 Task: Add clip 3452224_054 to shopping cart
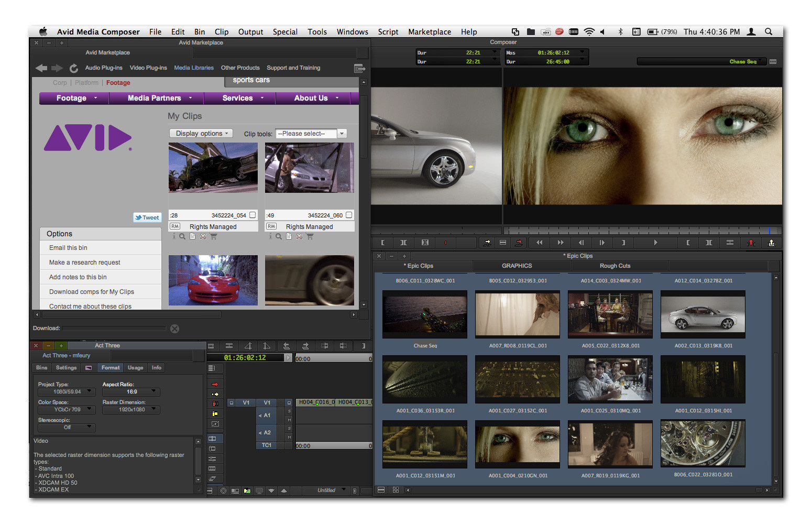[x=214, y=237]
